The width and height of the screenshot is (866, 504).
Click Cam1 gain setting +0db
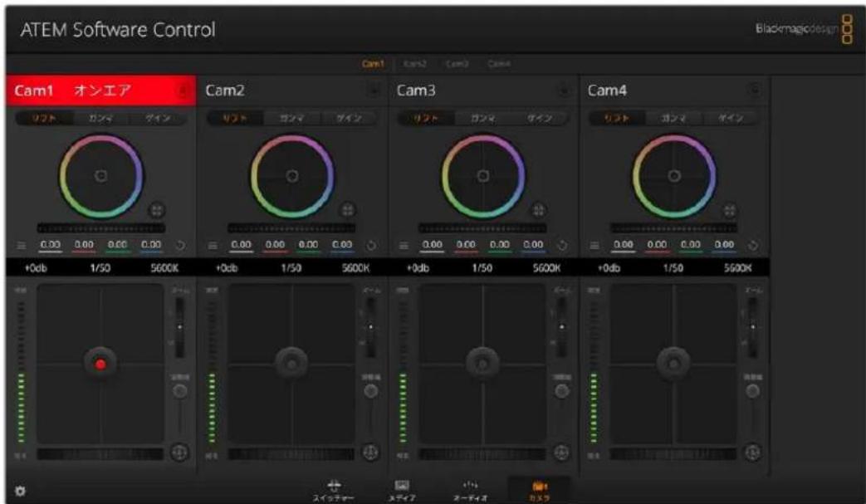click(x=36, y=268)
